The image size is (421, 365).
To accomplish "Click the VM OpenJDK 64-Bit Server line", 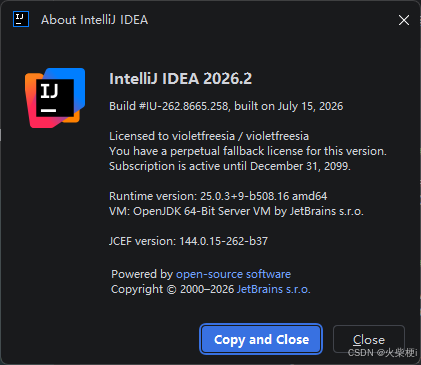I will click(236, 211).
